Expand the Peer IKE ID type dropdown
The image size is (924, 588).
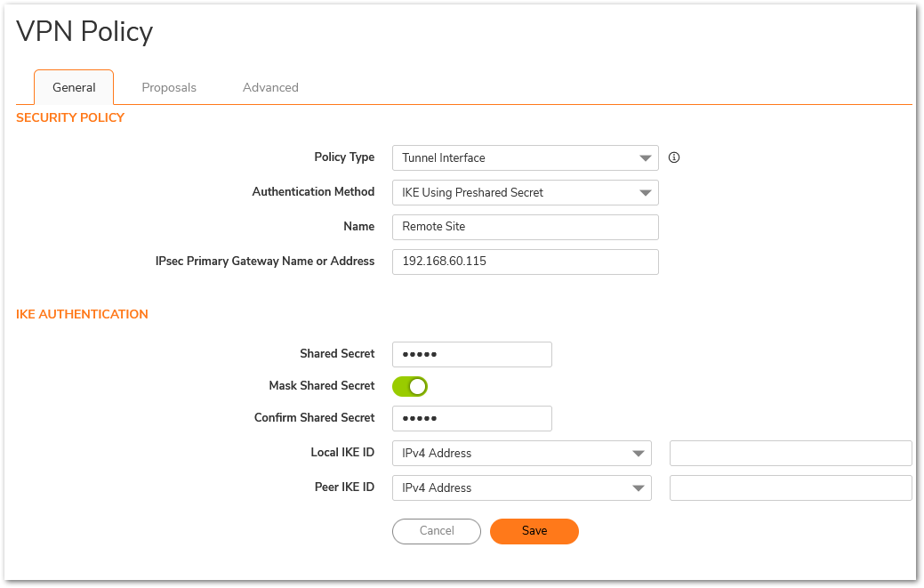[521, 487]
